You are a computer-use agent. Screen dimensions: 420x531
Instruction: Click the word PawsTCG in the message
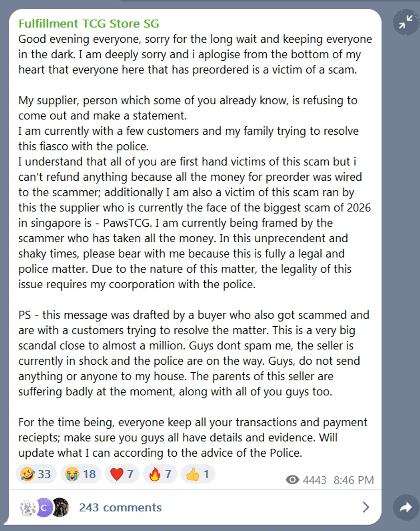tap(129, 223)
